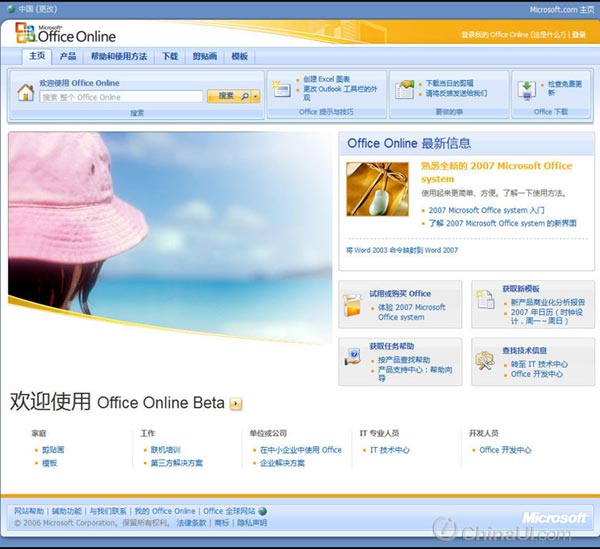Open the 熟悉全新的 2007 Microsoft Office system headline
Screen dimensions: 600x549
[497, 172]
